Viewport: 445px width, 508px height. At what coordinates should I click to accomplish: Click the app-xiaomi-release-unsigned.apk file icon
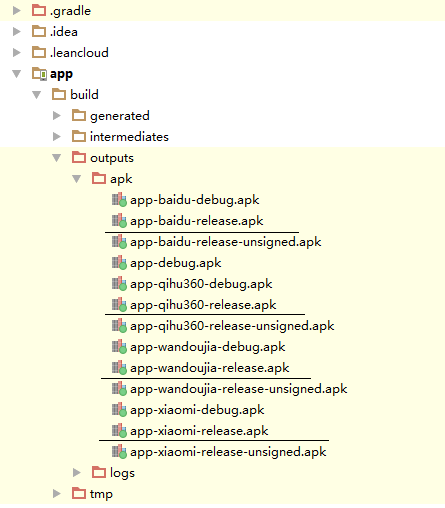(x=119, y=452)
